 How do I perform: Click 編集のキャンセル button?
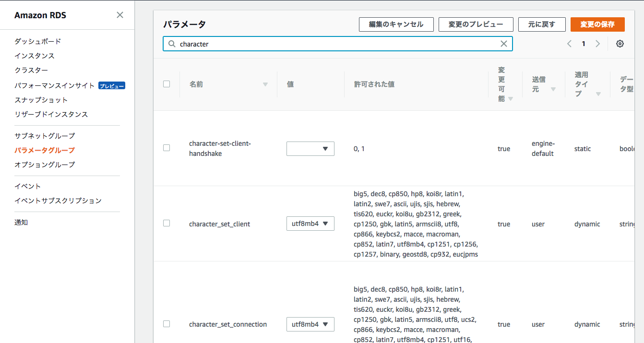[x=396, y=24]
